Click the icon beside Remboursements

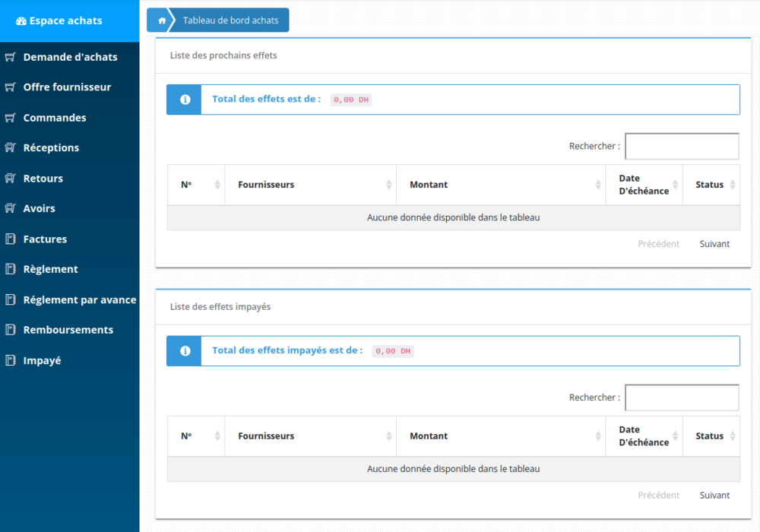(11, 331)
